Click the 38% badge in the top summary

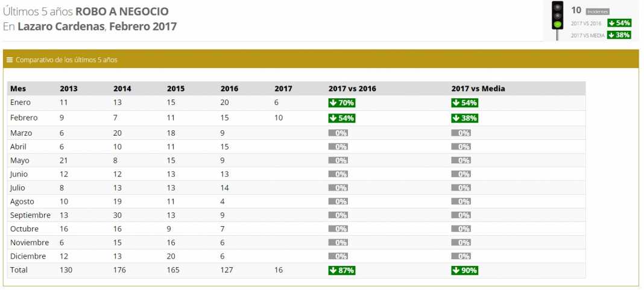tap(619, 36)
